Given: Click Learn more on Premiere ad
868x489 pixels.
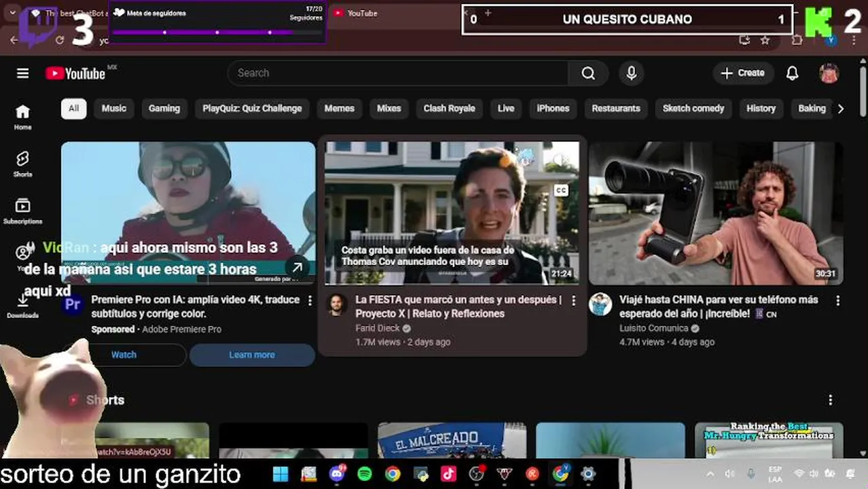Looking at the screenshot, I should pos(252,355).
